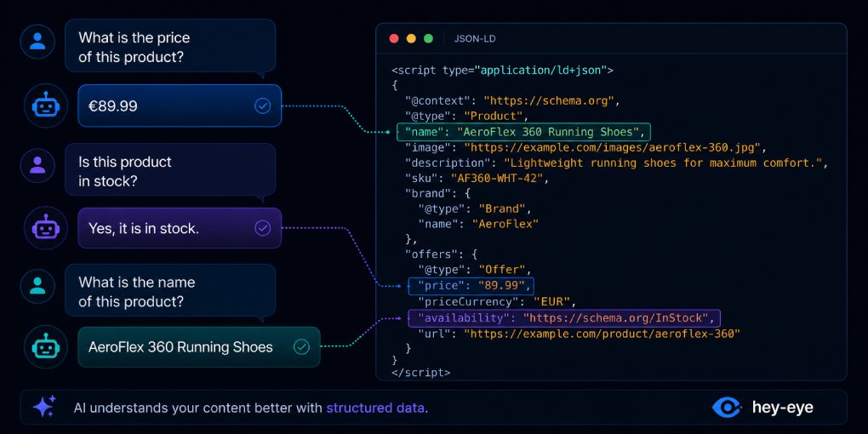The image size is (868, 434).
Task: Click the purple user avatar icon
Action: [x=37, y=165]
